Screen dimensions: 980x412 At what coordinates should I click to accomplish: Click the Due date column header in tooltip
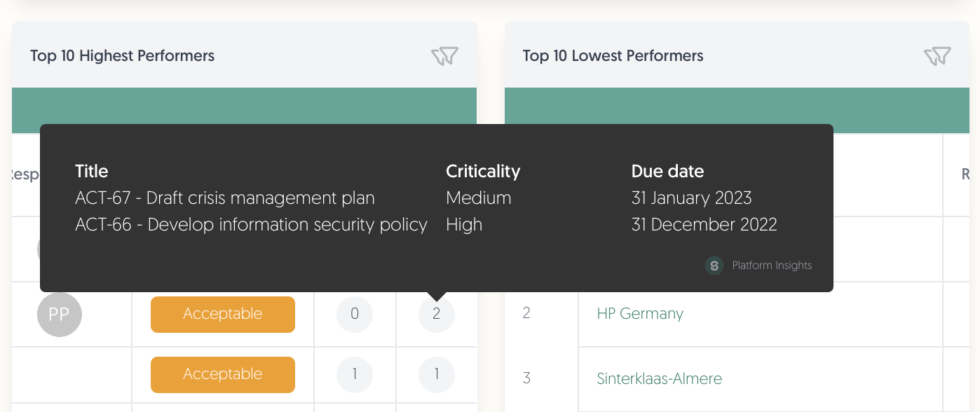pyautogui.click(x=667, y=172)
